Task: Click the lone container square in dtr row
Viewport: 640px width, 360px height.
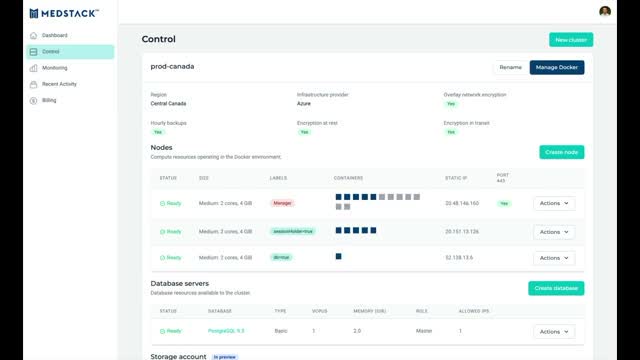Action: click(338, 256)
